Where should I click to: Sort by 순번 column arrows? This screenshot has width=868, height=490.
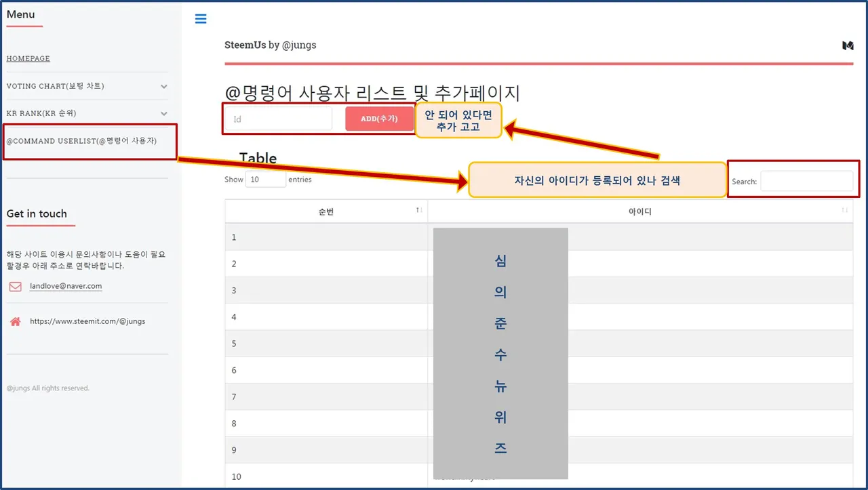point(420,211)
